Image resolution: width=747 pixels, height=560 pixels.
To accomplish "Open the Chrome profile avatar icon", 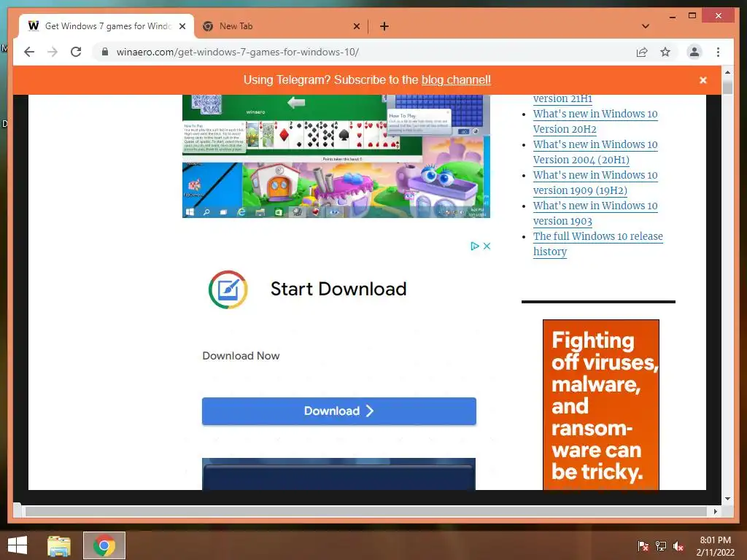I will tap(694, 52).
